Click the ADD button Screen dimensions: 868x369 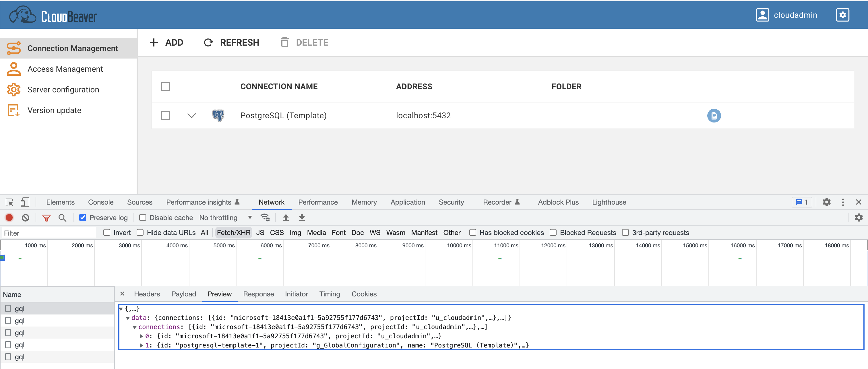166,42
